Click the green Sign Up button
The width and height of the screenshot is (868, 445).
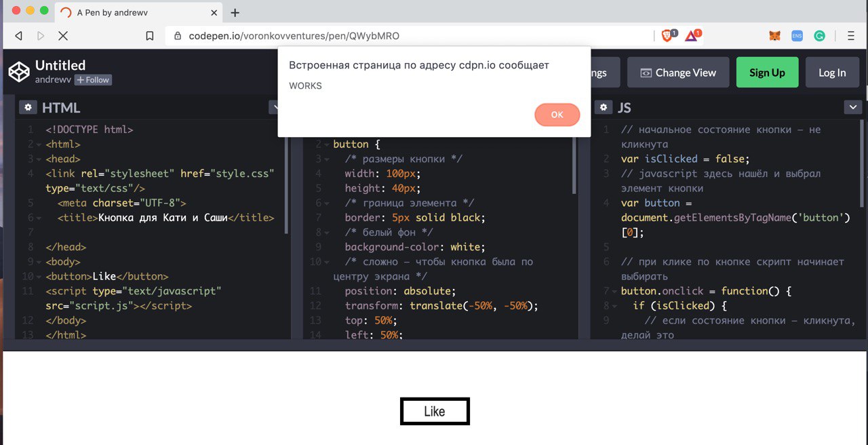767,73
